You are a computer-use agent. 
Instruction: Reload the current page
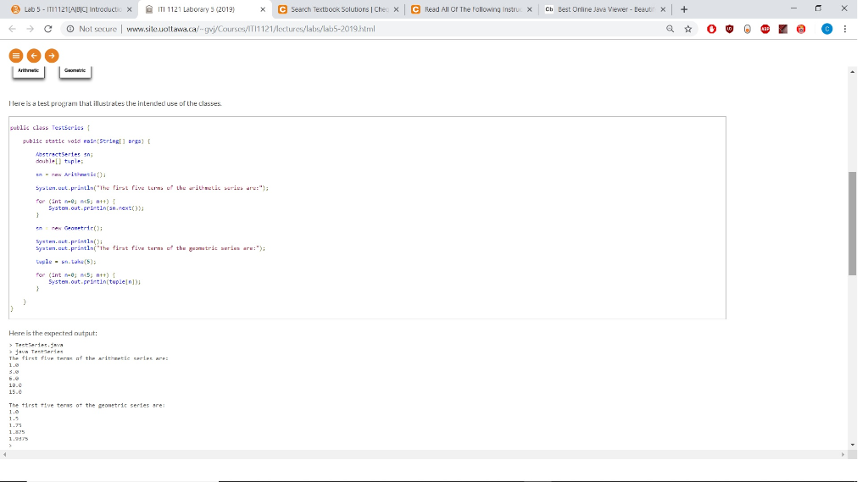[48, 29]
